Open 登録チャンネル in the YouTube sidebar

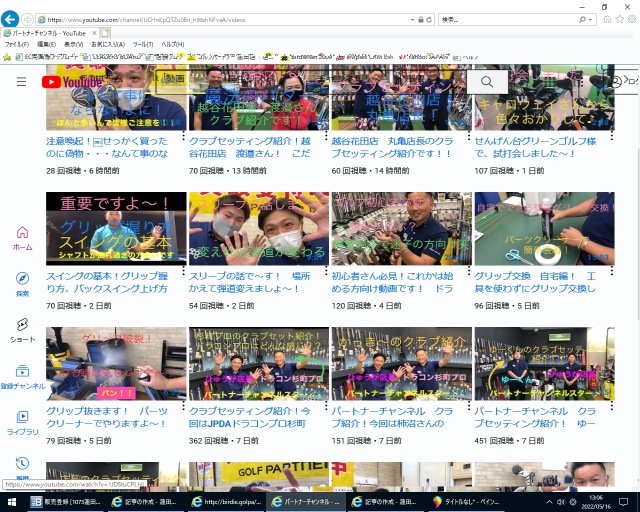(x=23, y=377)
